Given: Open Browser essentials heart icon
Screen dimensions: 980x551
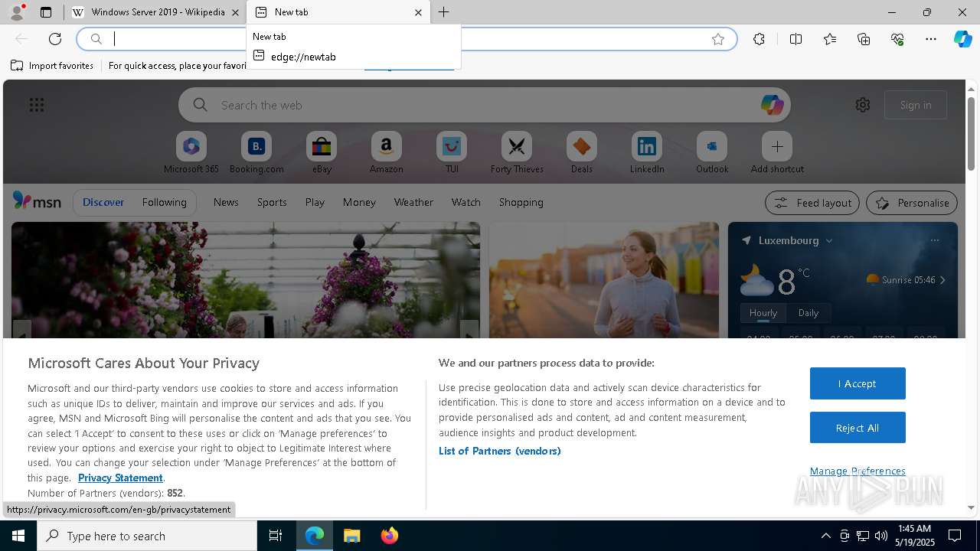Looking at the screenshot, I should [x=897, y=39].
